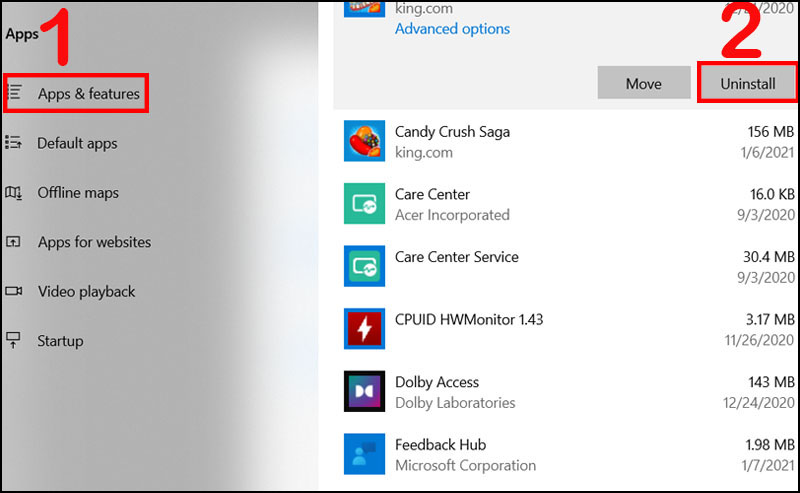Viewport: 800px width, 493px height.
Task: Click the Startup icon in sidebar
Action: [13, 340]
